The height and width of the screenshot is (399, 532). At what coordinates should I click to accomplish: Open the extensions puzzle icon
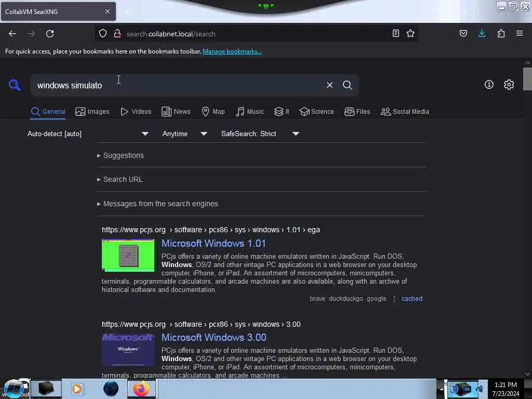click(501, 34)
